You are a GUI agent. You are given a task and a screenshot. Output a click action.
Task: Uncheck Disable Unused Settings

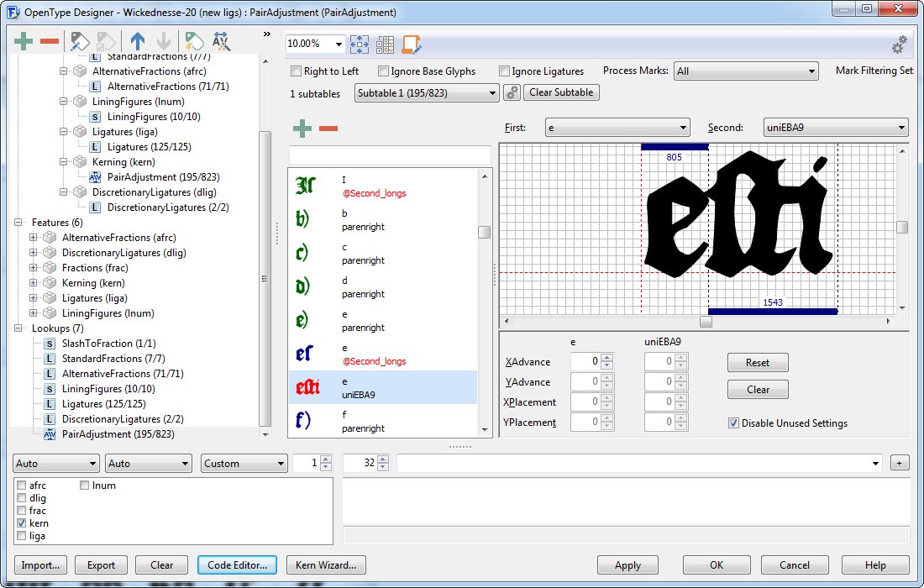click(733, 423)
